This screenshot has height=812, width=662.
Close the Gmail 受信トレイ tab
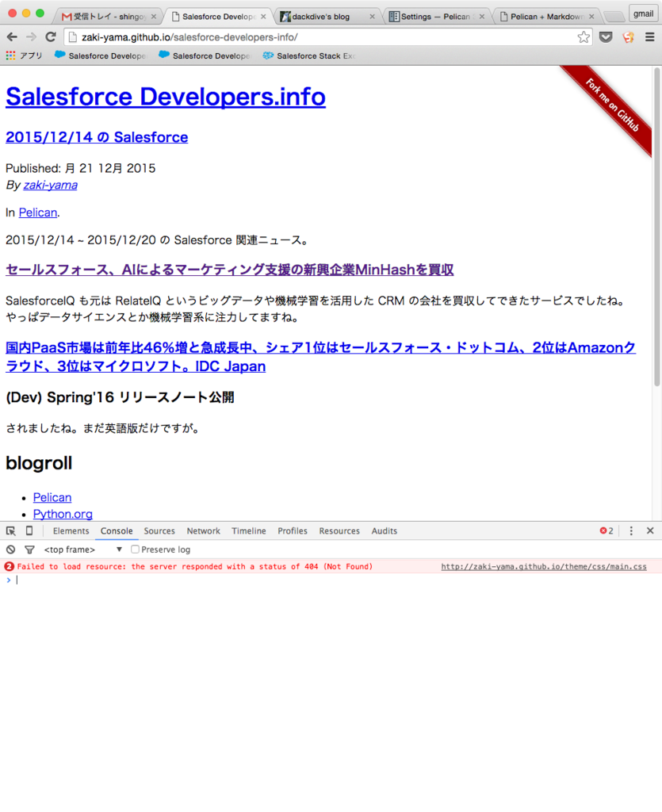[x=154, y=17]
